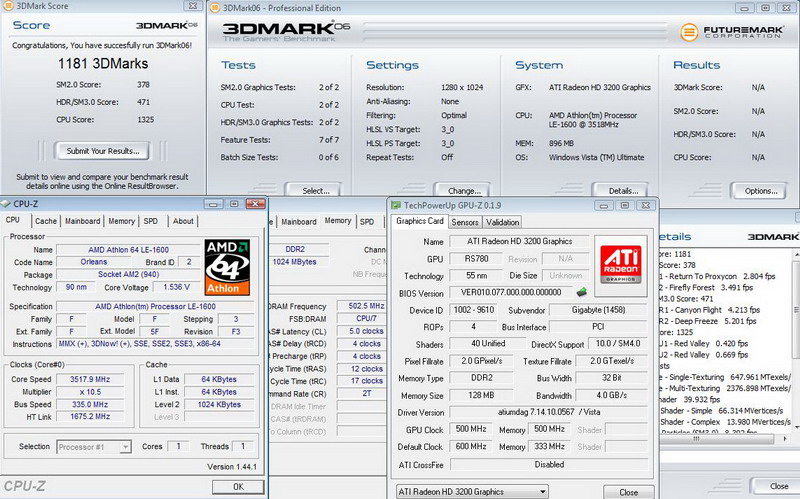
Task: Click SPD tab in the background CPU-Z window
Action: 367,221
